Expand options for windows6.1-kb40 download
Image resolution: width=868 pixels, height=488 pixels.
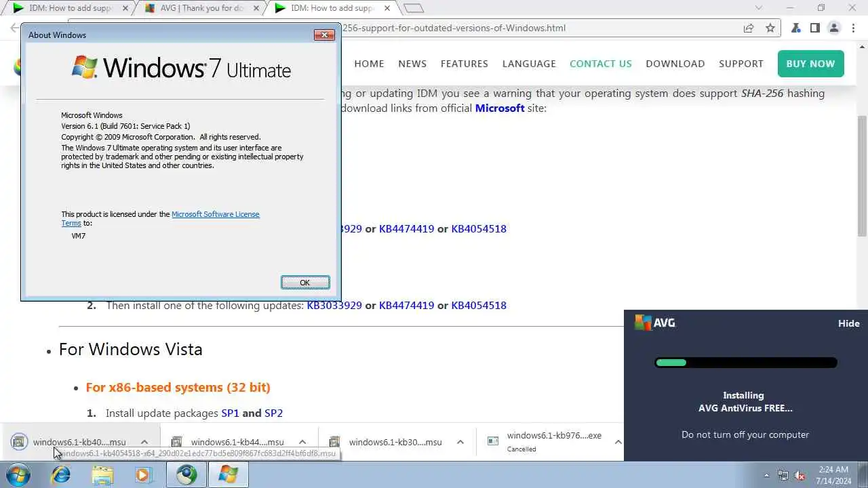point(144,442)
